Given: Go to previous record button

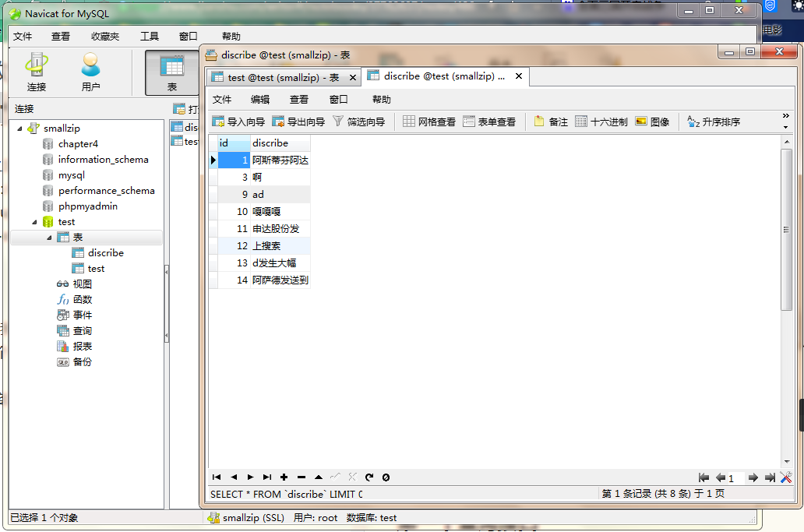Looking at the screenshot, I should click(234, 477).
